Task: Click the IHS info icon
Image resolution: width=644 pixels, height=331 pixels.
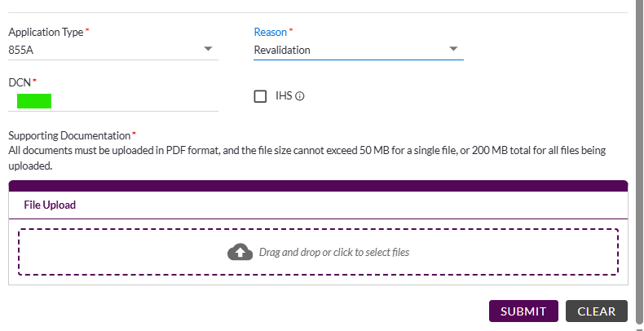Action: (x=300, y=96)
